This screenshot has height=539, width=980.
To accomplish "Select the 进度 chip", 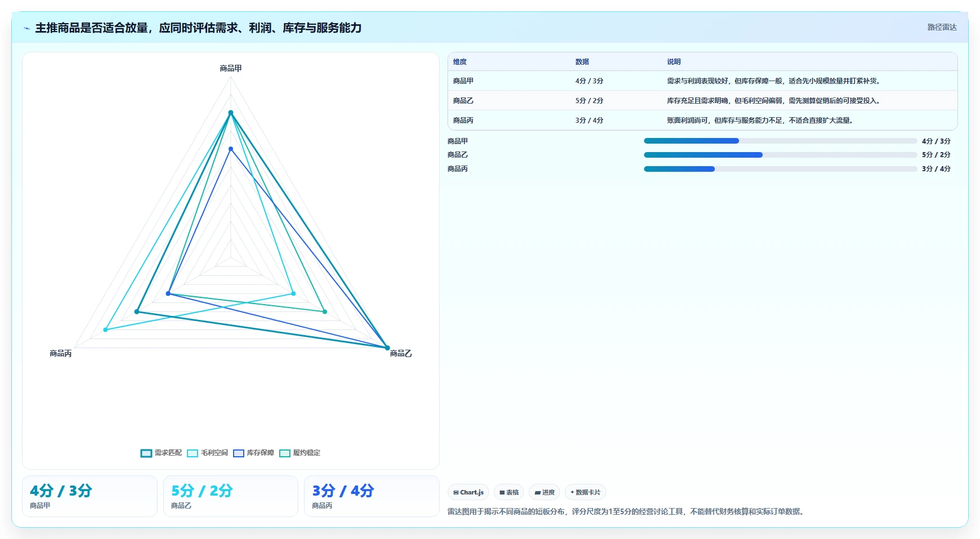I will pos(544,492).
